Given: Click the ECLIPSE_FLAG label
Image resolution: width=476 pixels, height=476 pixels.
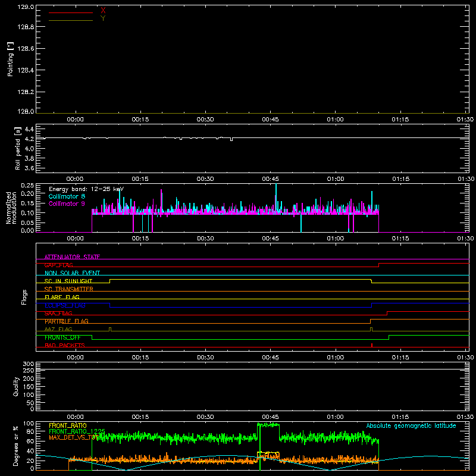Looking at the screenshot, I should click(65, 305).
